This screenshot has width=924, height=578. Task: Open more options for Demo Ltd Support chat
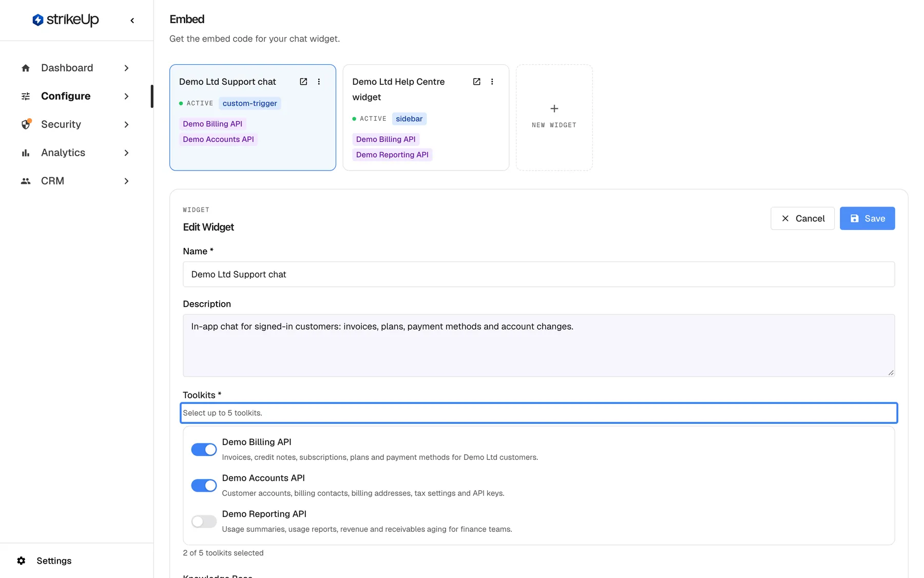tap(319, 82)
